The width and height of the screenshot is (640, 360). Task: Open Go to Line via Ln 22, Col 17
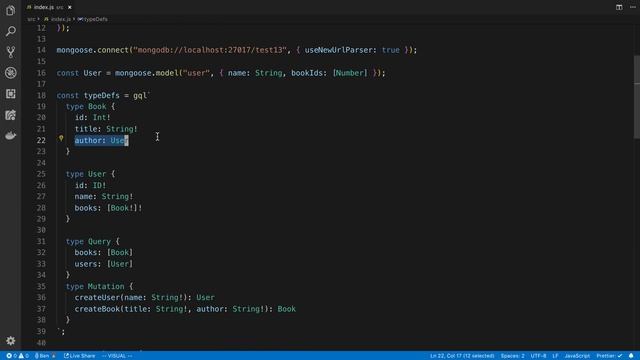[x=462, y=356]
